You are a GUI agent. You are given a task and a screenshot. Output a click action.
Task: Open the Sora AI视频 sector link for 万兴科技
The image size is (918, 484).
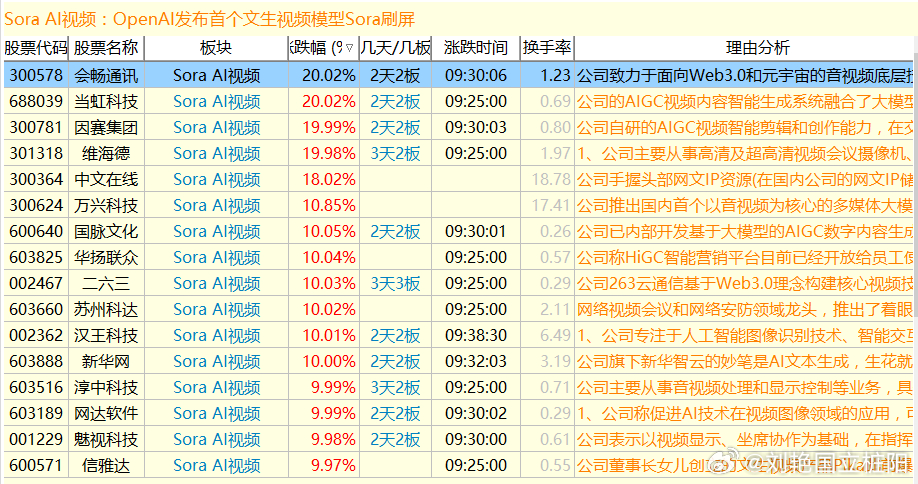point(216,205)
